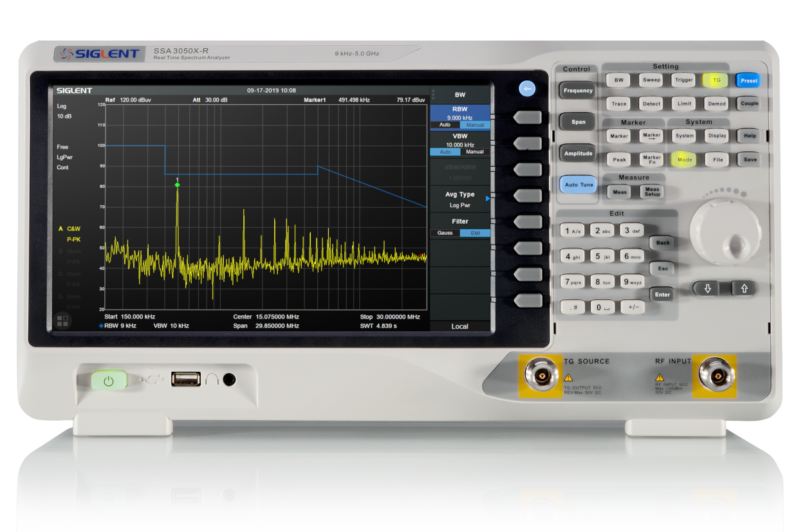Hit the Meas key
The width and height of the screenshot is (798, 532).
[619, 192]
